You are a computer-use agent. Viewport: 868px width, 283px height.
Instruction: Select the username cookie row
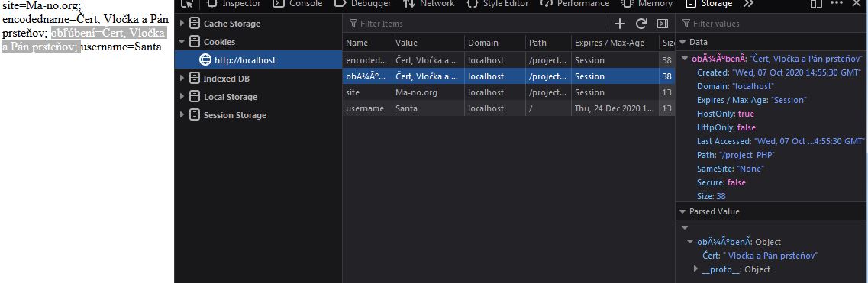pyautogui.click(x=508, y=108)
